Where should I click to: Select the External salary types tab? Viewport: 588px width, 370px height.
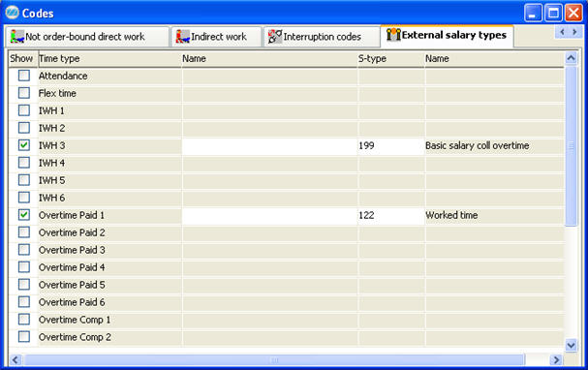[447, 36]
